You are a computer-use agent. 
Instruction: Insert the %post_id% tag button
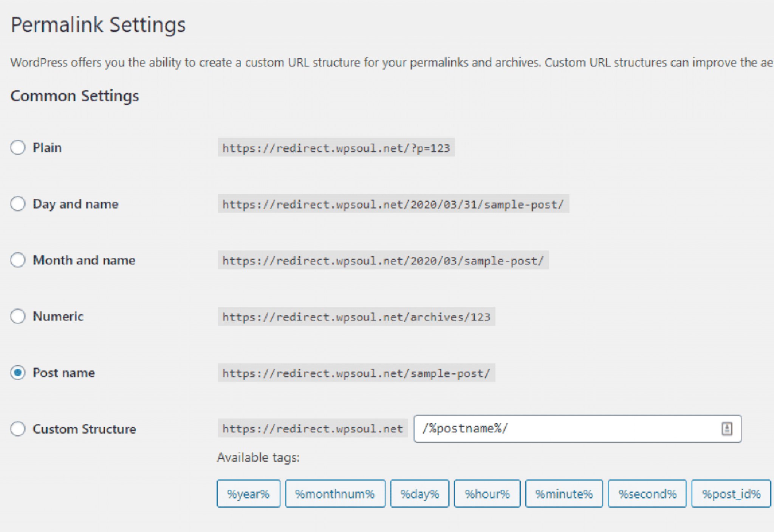[x=731, y=494]
